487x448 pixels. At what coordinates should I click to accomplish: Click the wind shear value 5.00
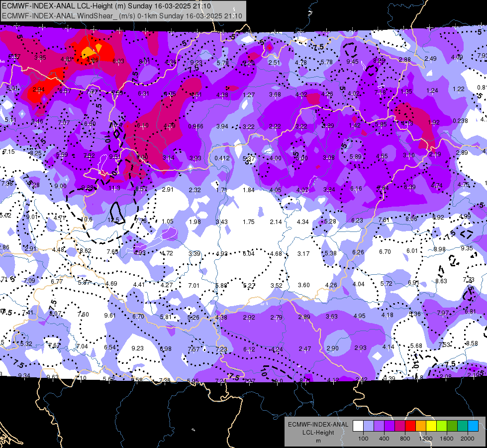coord(301,158)
